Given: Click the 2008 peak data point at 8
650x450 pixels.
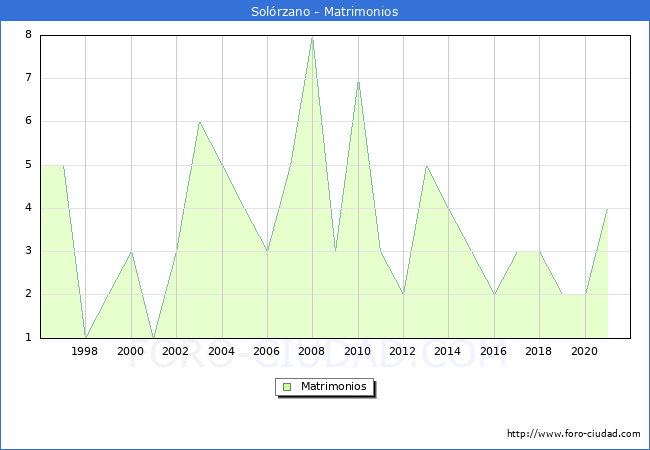Looking at the screenshot, I should coord(313,38).
